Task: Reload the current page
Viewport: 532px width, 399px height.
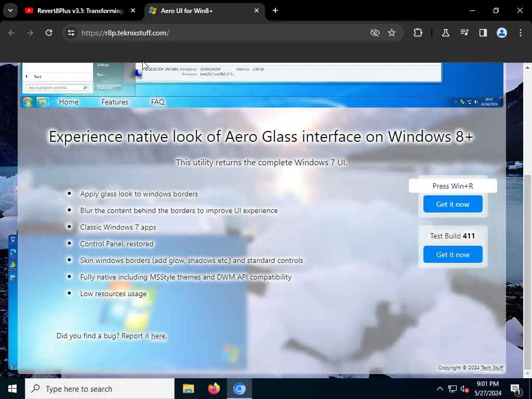Action: [x=49, y=33]
